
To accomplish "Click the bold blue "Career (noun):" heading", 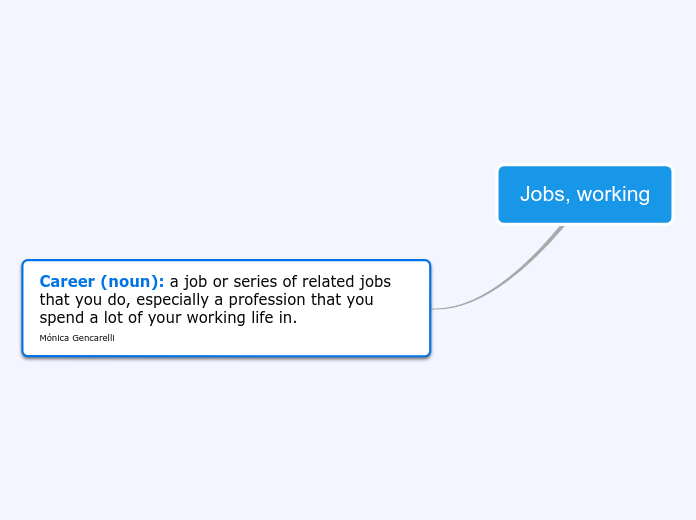I will click(101, 282).
